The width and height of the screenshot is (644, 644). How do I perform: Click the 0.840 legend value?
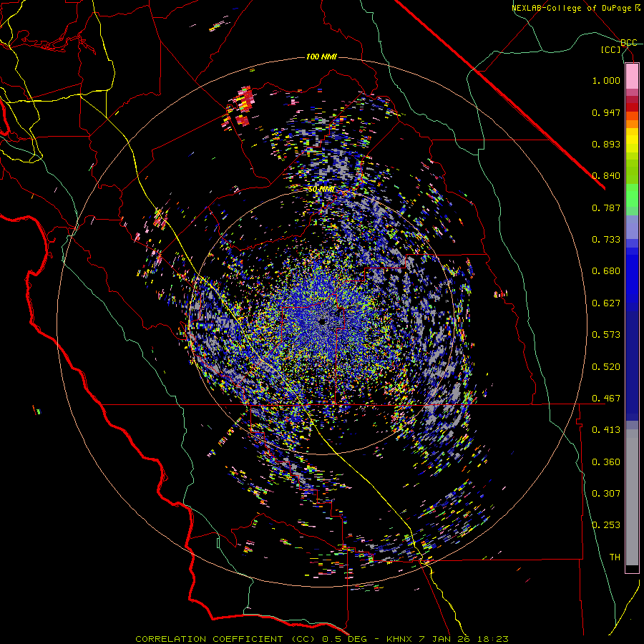tap(606, 176)
